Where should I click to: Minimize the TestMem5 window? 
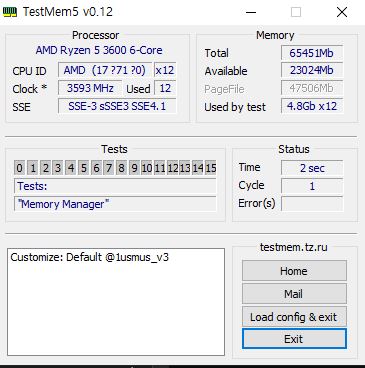pos(251,13)
